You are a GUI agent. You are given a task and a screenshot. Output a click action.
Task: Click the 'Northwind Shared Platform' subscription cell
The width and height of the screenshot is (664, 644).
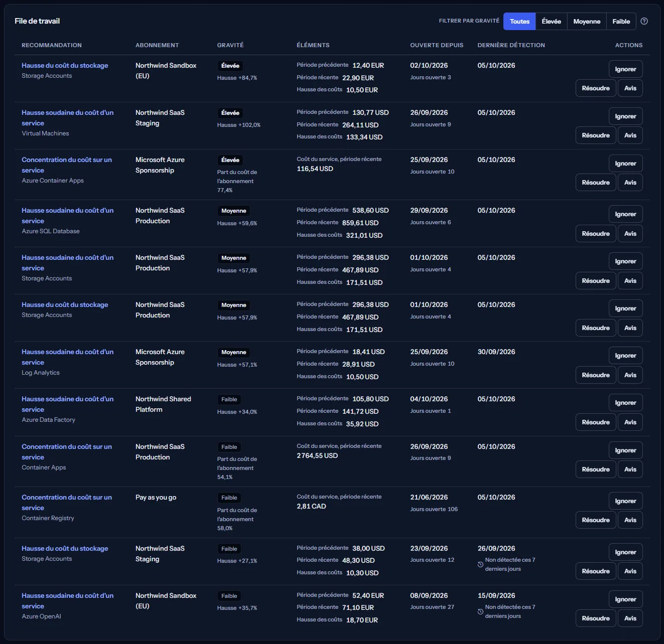(163, 404)
